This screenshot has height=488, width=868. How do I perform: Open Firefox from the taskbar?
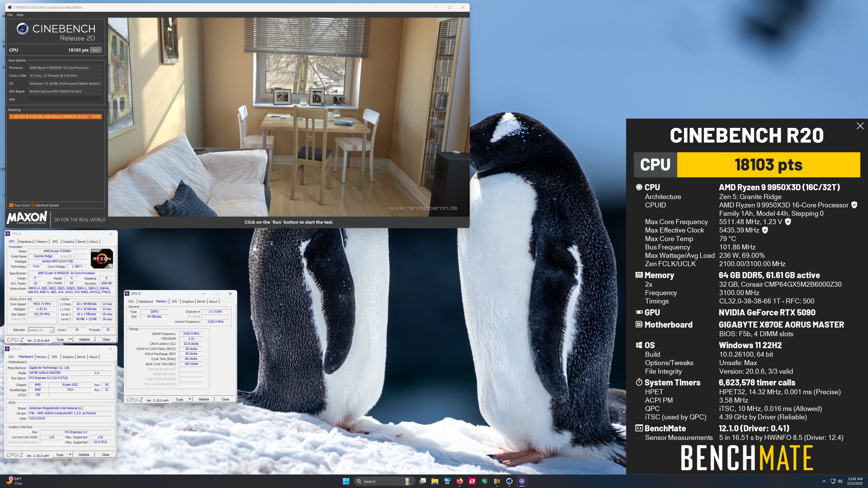coord(460,481)
